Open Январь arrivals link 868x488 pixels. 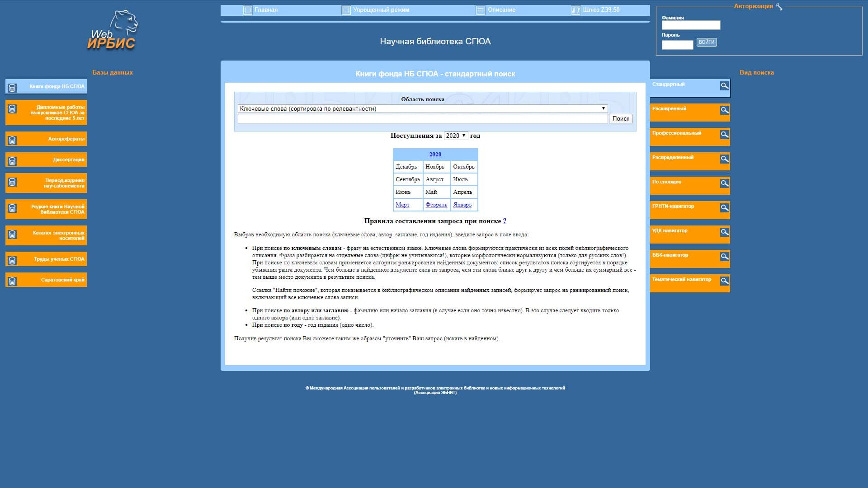[462, 205]
